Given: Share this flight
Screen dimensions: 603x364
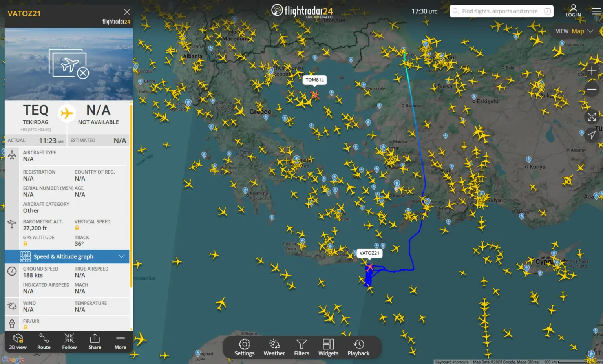Looking at the screenshot, I should [x=95, y=341].
